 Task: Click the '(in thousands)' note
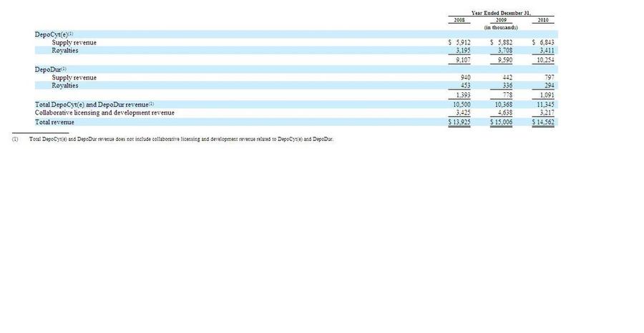tap(501, 27)
